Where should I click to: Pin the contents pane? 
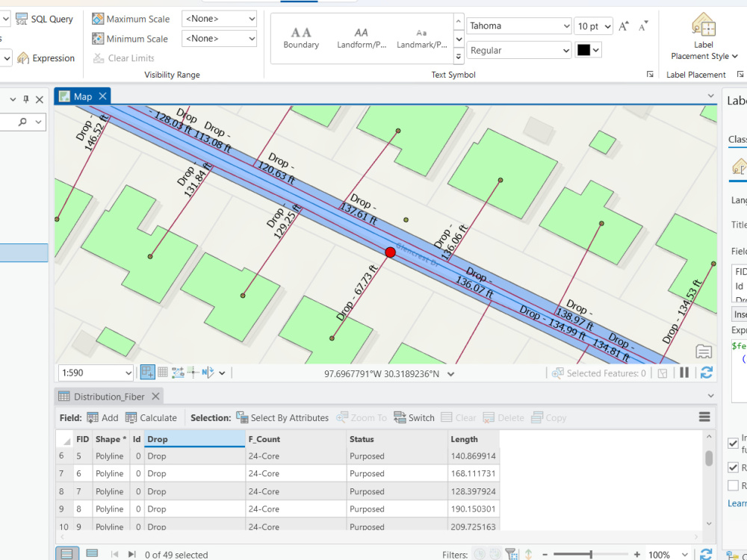(26, 99)
